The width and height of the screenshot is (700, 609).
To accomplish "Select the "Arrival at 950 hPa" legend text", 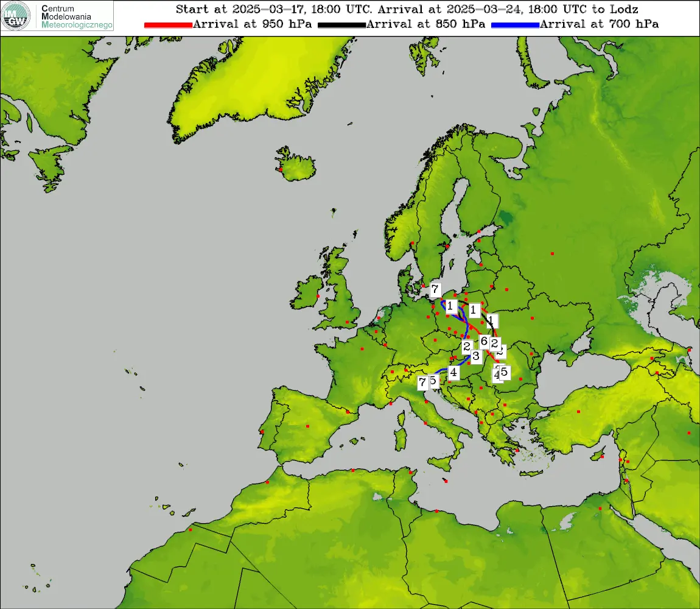I will [x=252, y=24].
